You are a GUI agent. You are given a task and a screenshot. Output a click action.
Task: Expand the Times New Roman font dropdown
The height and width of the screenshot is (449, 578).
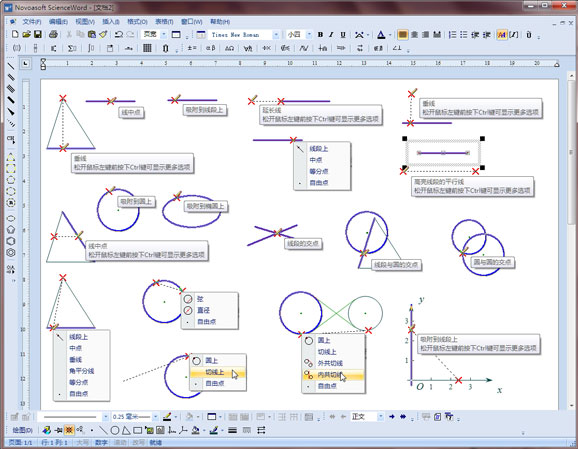[276, 35]
